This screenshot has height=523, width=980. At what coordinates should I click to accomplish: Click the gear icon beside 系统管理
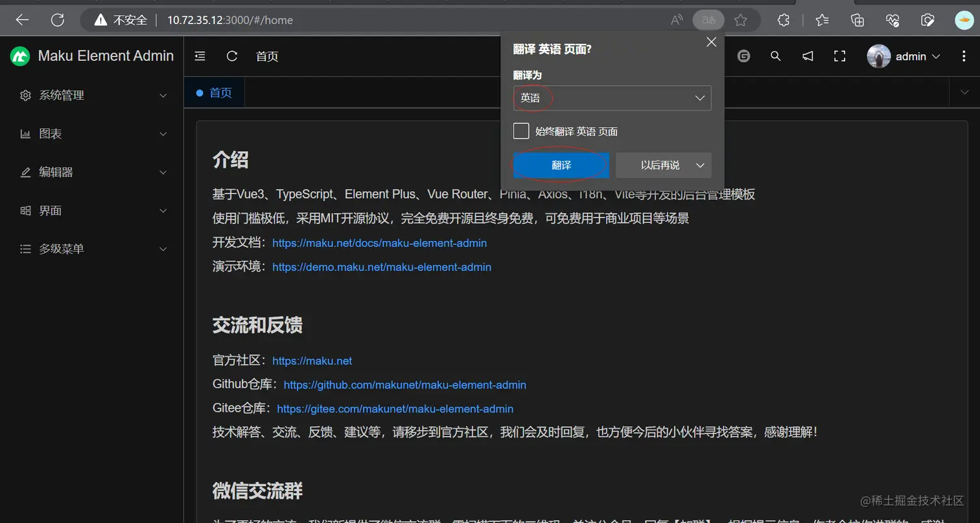pyautogui.click(x=25, y=95)
